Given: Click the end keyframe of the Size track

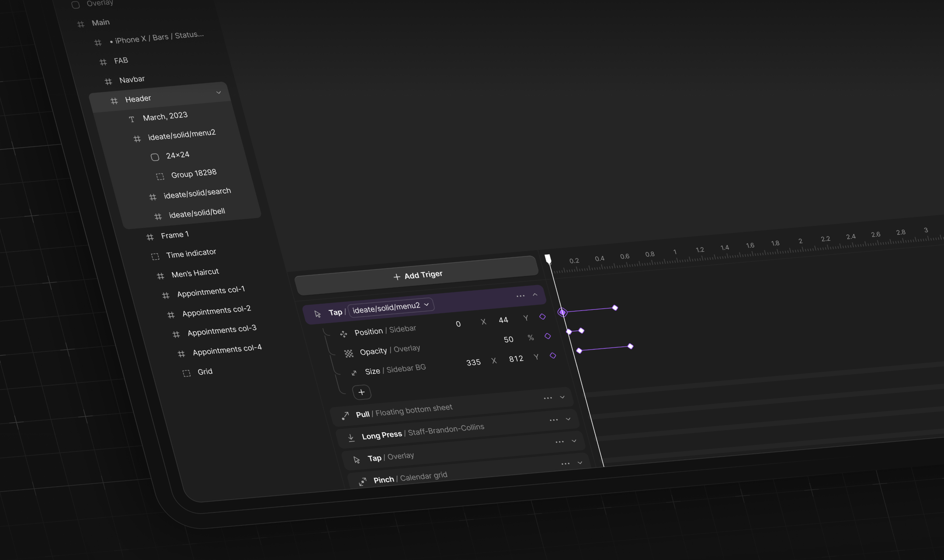Looking at the screenshot, I should [x=630, y=346].
